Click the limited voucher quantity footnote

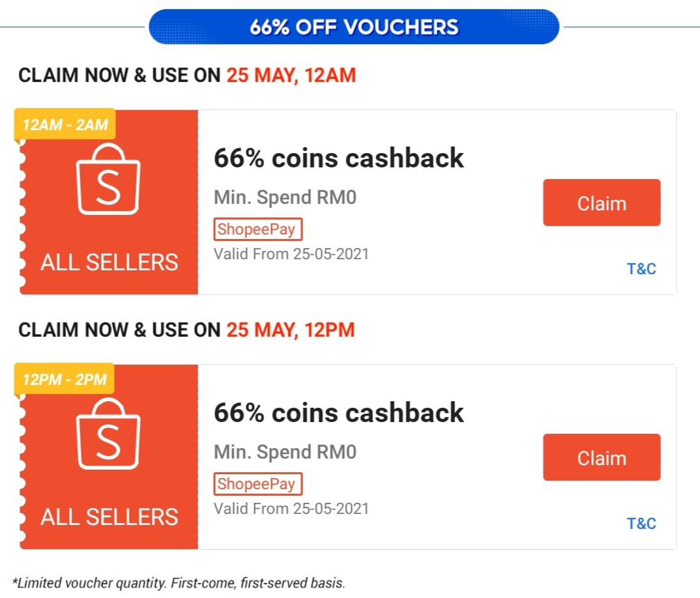click(179, 583)
